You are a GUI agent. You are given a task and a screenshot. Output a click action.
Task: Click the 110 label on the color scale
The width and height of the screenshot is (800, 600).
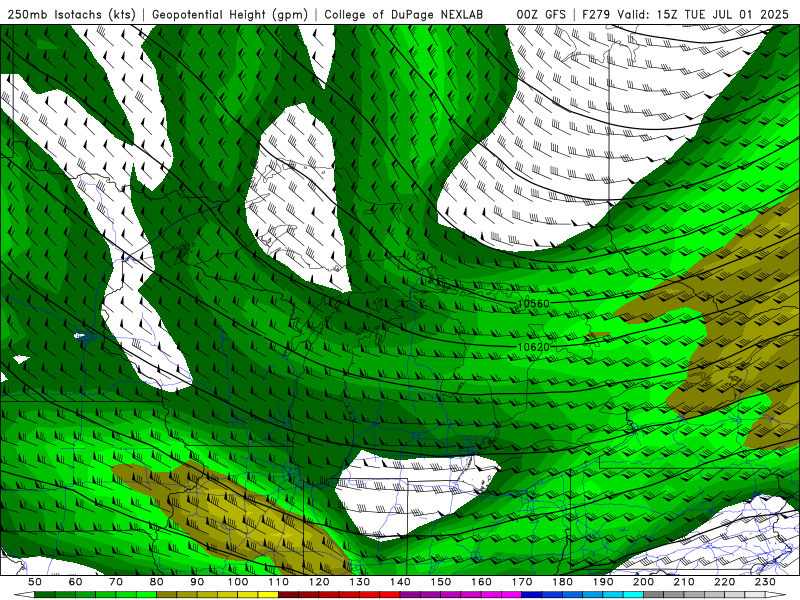pos(278,582)
